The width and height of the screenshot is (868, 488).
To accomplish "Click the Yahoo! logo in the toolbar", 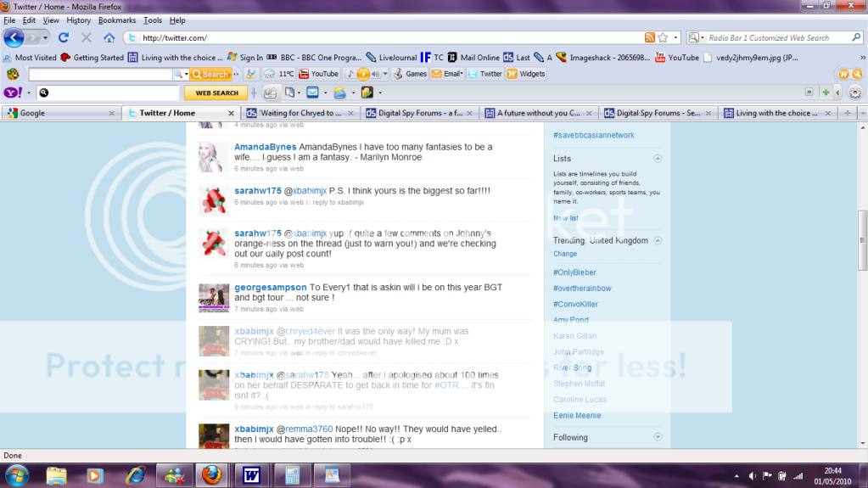I will (13, 93).
